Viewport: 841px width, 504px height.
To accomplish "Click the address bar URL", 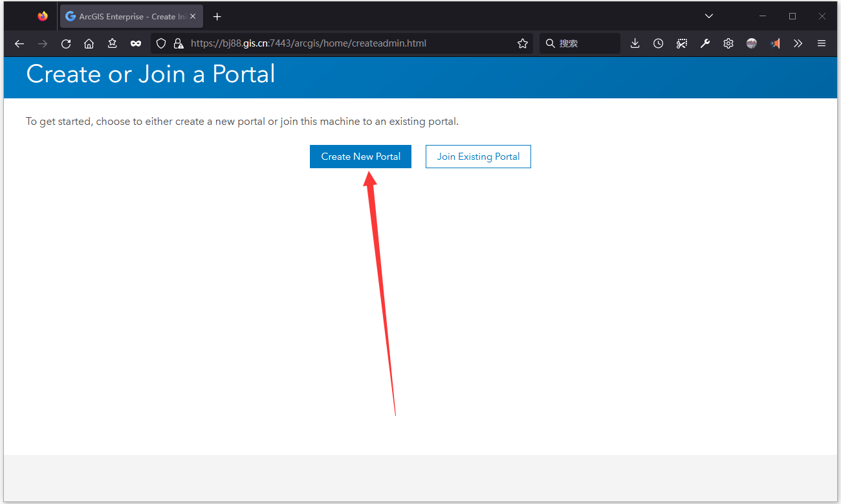I will pos(309,43).
